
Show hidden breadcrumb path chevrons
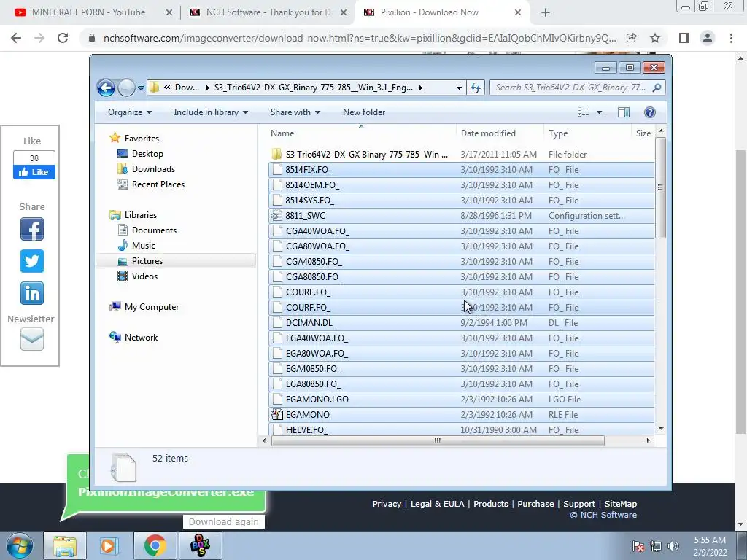pos(167,87)
